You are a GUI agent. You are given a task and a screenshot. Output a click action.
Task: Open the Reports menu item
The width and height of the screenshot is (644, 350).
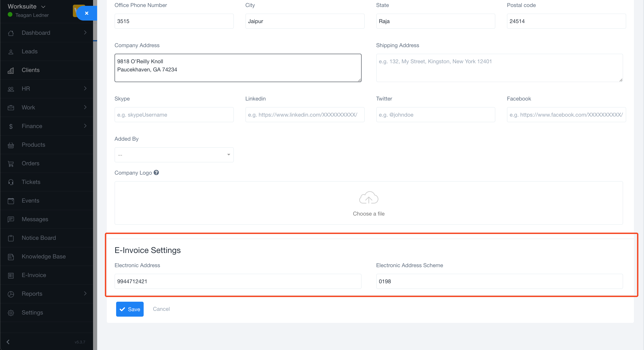tap(32, 294)
